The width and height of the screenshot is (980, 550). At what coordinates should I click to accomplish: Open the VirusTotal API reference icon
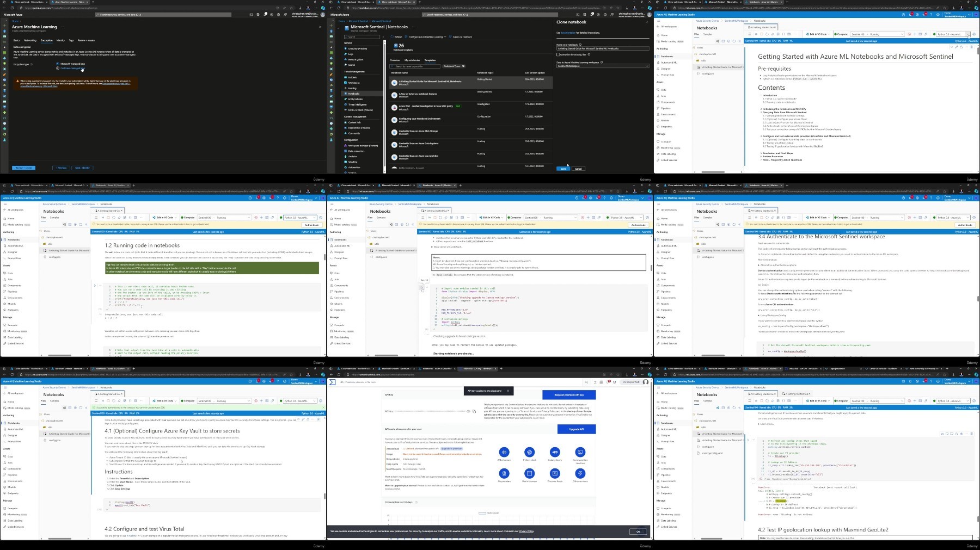click(504, 452)
